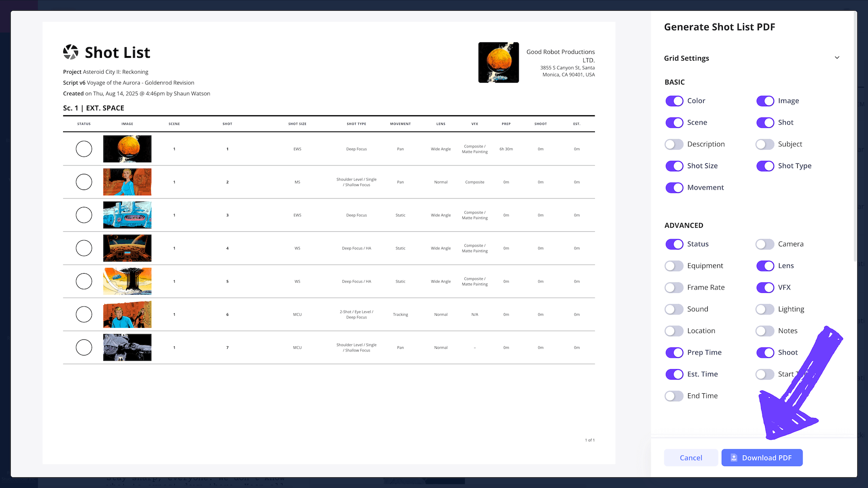Click the 'Generate Shot List PDF' title
This screenshot has height=488, width=868.
point(719,27)
